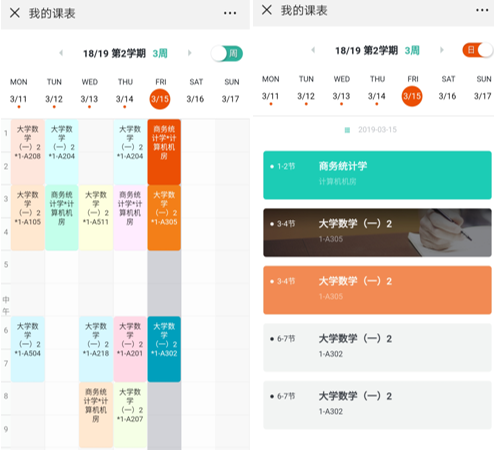
Task: Select WED 3/13 in day view
Action: coord(341,89)
